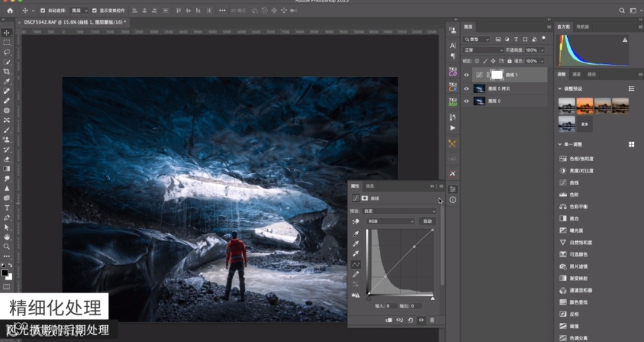This screenshot has height=342, width=644.
Task: Add a 色相/饱和度 adjustment
Action: click(x=581, y=159)
